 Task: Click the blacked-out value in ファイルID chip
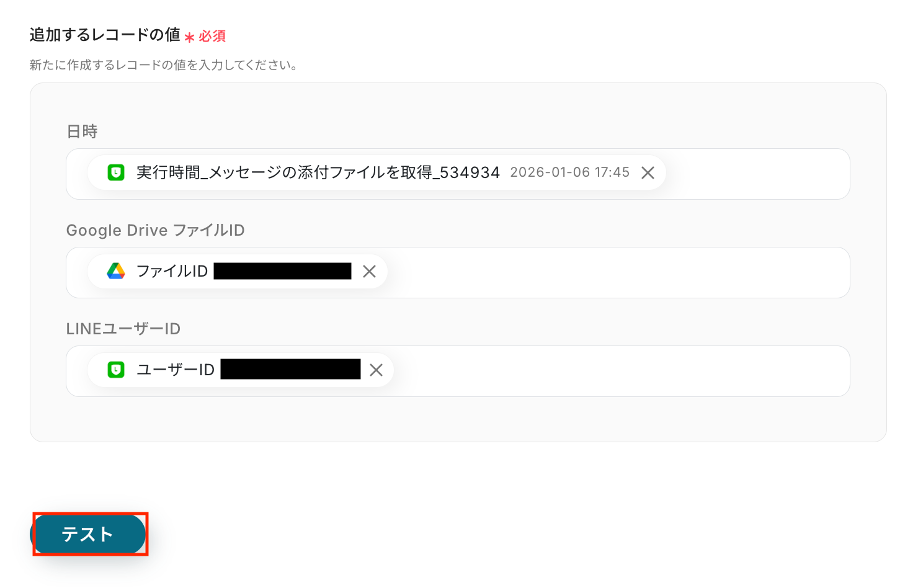282,271
